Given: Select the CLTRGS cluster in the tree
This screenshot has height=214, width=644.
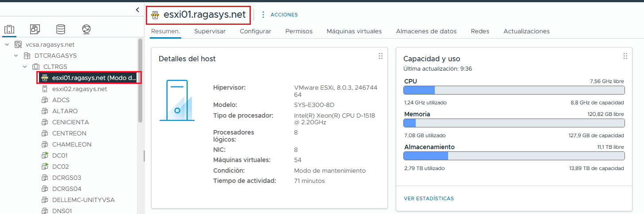Looking at the screenshot, I should 55,67.
